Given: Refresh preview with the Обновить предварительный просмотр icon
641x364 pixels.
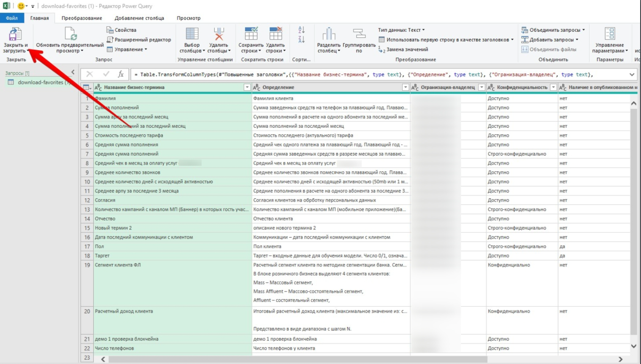Looking at the screenshot, I should pyautogui.click(x=70, y=34).
